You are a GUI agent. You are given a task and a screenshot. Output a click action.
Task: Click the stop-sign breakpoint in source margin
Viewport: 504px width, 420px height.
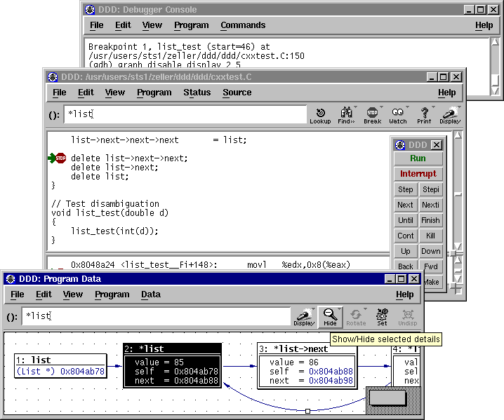click(x=60, y=158)
